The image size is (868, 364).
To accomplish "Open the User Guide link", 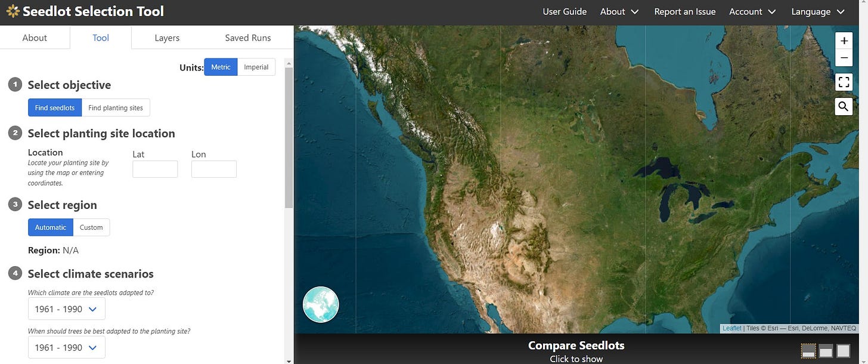I will (x=565, y=11).
